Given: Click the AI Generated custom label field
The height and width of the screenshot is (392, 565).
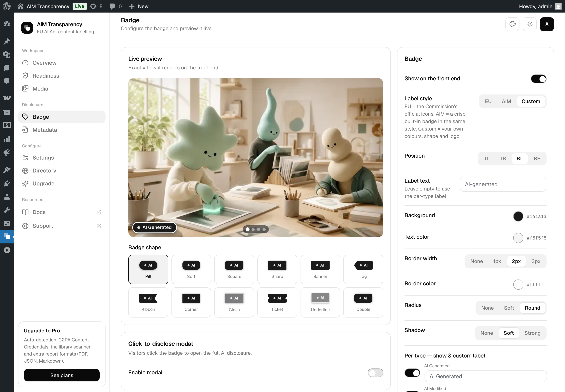Looking at the screenshot, I should [x=486, y=376].
